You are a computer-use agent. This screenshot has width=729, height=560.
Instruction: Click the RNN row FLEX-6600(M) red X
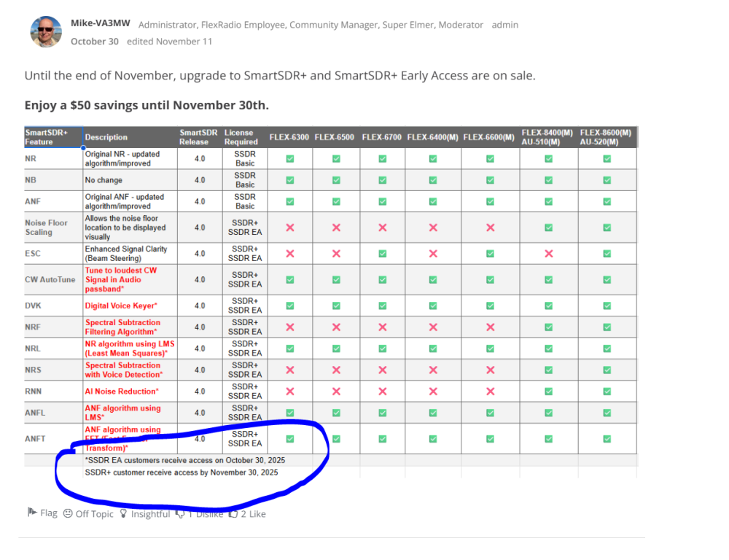point(490,391)
